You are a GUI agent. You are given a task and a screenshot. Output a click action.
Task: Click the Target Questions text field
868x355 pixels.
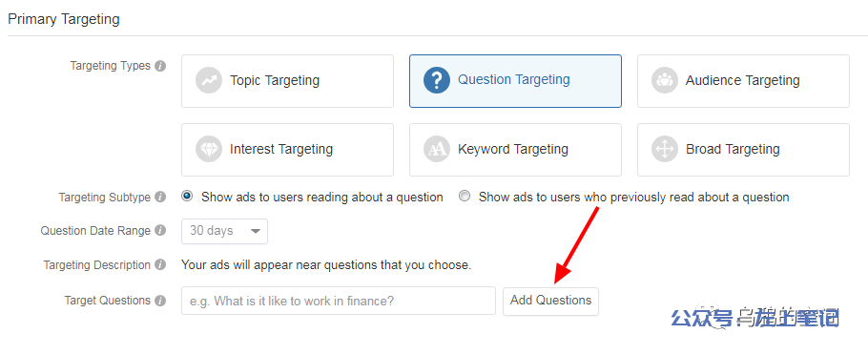coord(339,301)
